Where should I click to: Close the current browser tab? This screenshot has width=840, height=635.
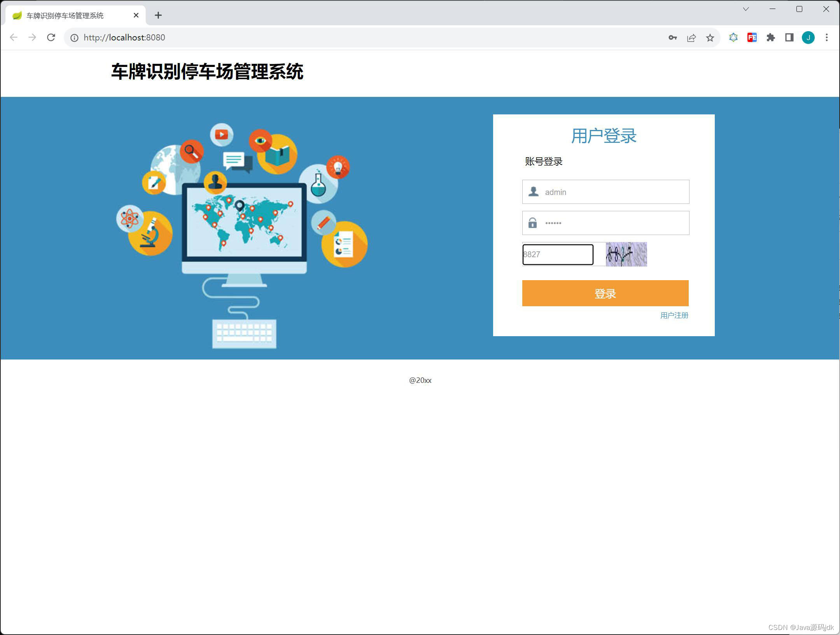pyautogui.click(x=136, y=16)
